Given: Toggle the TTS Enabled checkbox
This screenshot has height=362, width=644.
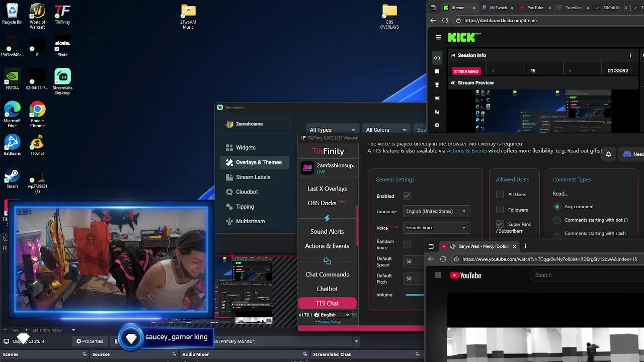Looking at the screenshot, I should (x=407, y=196).
